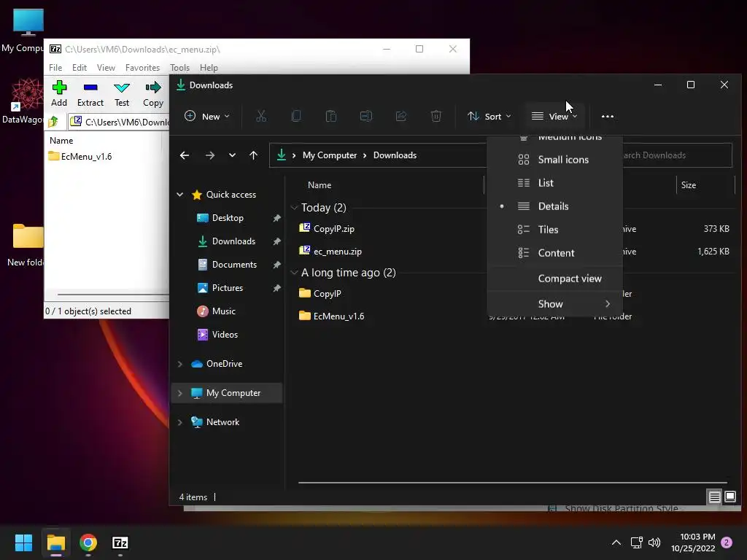Select the Details view option
This screenshot has width=747, height=560.
click(x=554, y=206)
